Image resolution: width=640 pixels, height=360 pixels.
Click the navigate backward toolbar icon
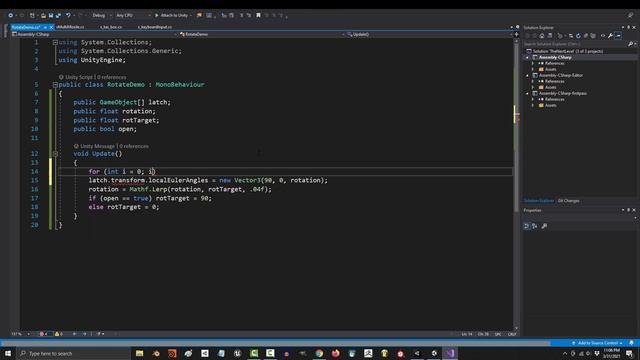[x=11, y=16]
